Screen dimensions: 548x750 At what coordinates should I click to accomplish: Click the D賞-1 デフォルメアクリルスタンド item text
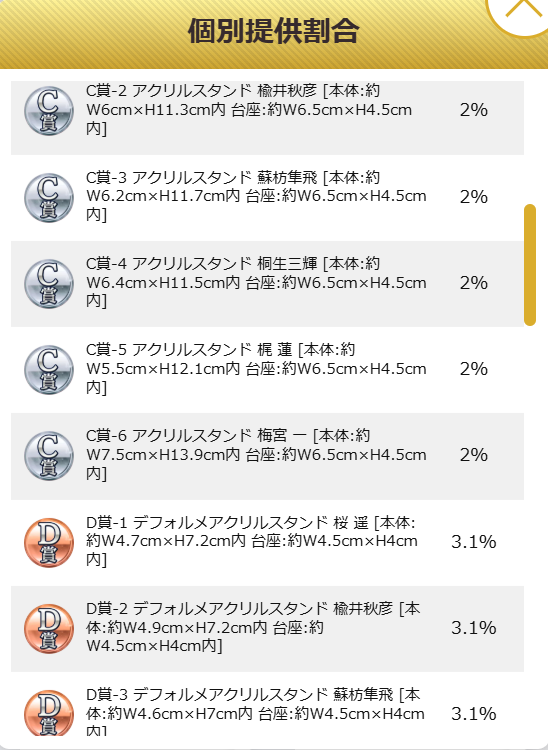(252, 541)
